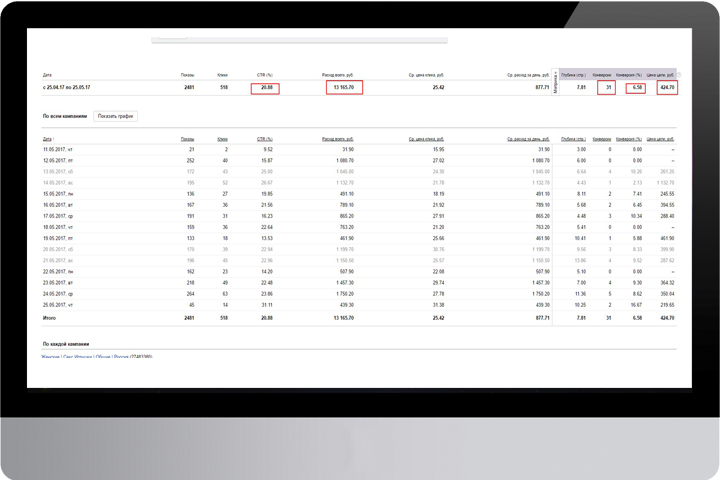
Task: Click the highlighted CTR value 20.88
Action: pyautogui.click(x=265, y=88)
